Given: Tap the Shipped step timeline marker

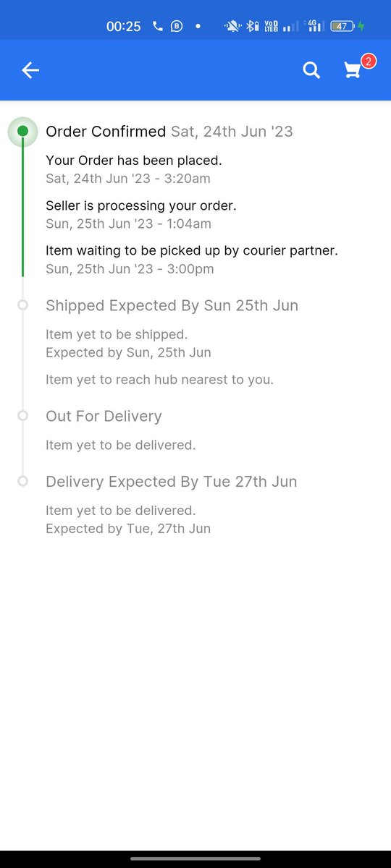Looking at the screenshot, I should tap(22, 305).
